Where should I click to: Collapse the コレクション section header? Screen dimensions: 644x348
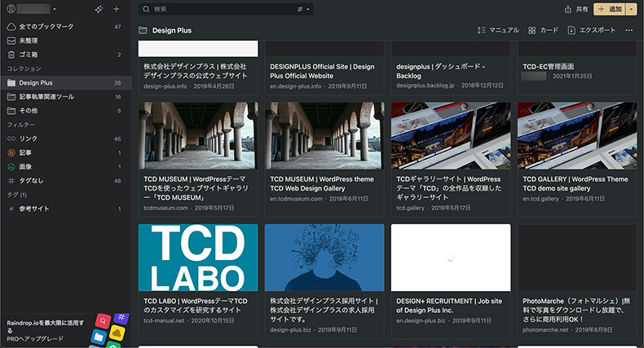pyautogui.click(x=24, y=68)
